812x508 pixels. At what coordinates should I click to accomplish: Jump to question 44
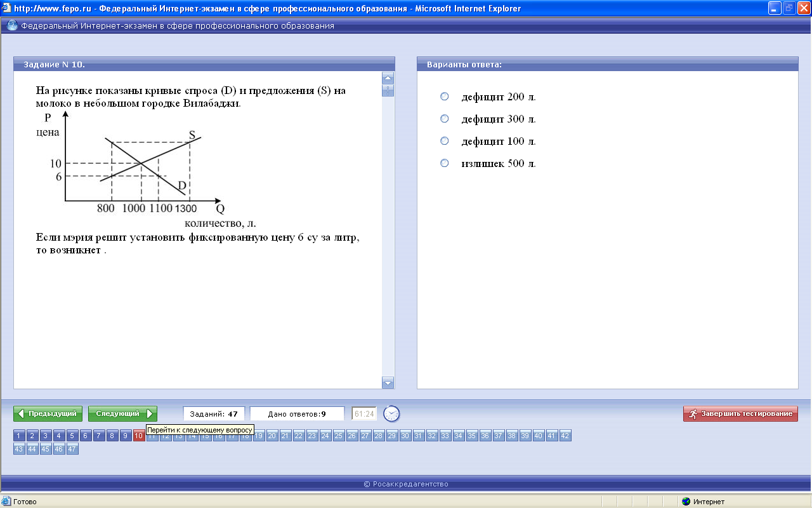point(32,449)
